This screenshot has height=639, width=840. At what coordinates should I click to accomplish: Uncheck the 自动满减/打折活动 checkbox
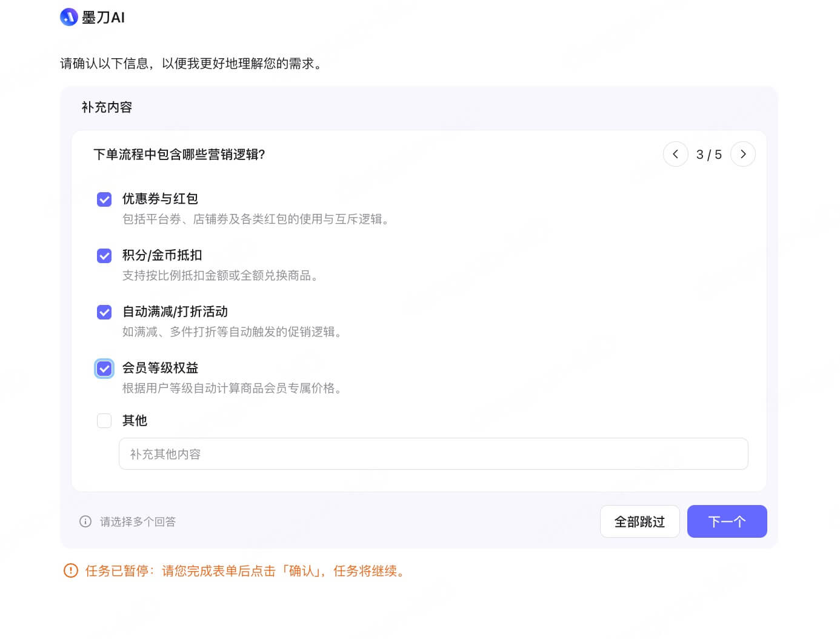point(104,312)
